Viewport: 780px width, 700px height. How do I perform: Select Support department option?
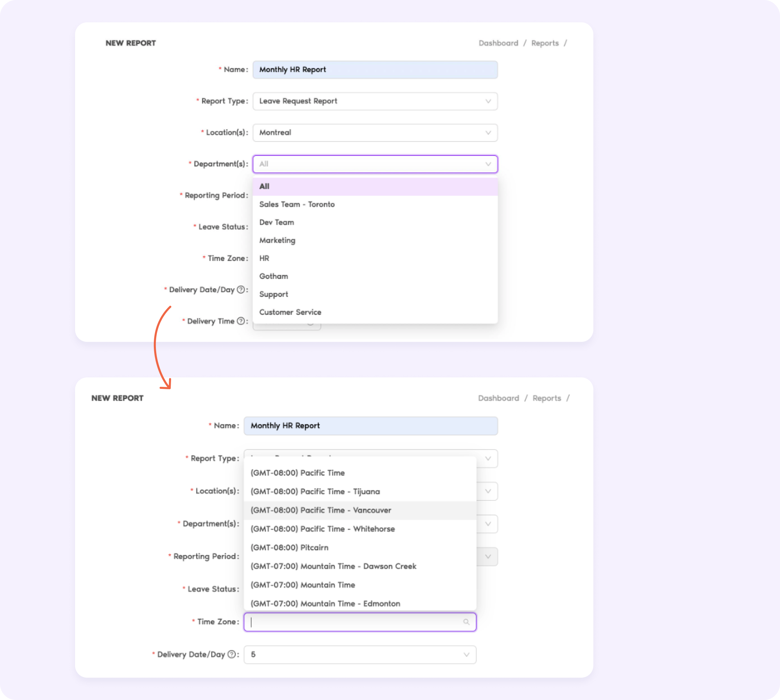(x=274, y=294)
